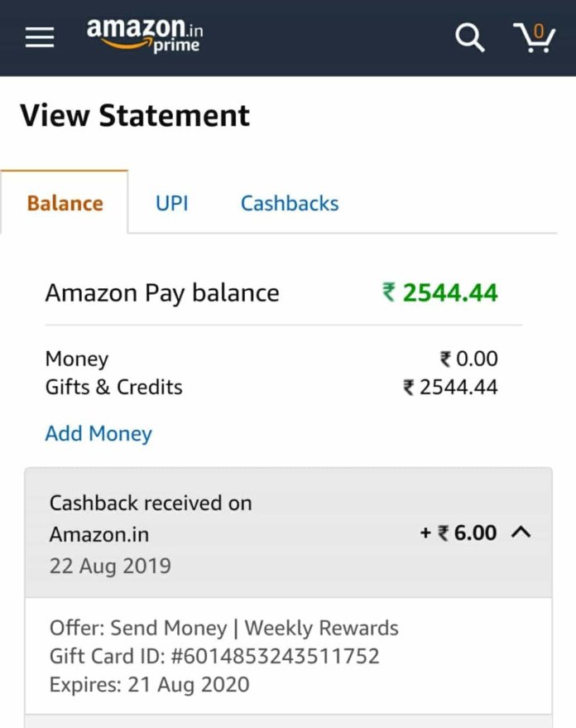This screenshot has width=576, height=728.
Task: Select the Amazon Pay balance amount 2544.44
Action: pos(449,293)
